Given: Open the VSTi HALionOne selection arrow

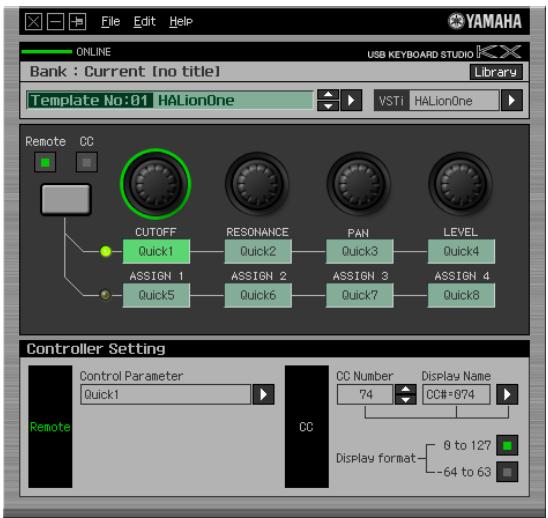Looking at the screenshot, I should 512,100.
